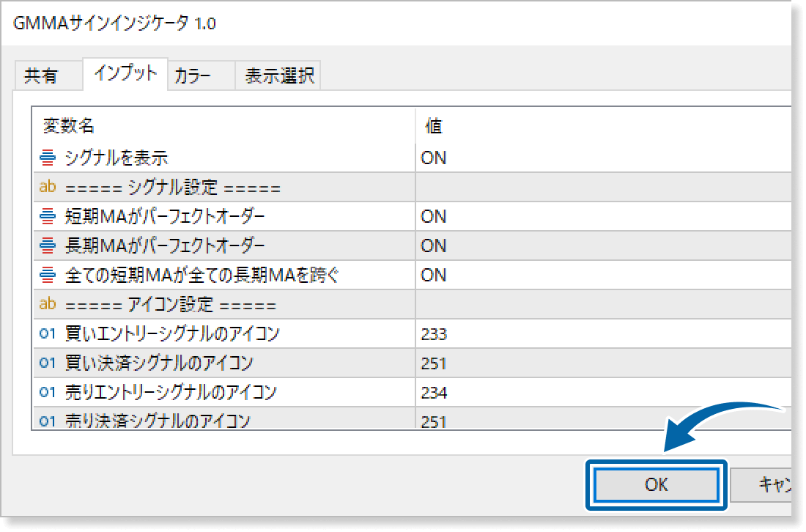This screenshot has height=532, width=806.
Task: Click the empty value cell of シグナル設定 row
Action: 604,187
